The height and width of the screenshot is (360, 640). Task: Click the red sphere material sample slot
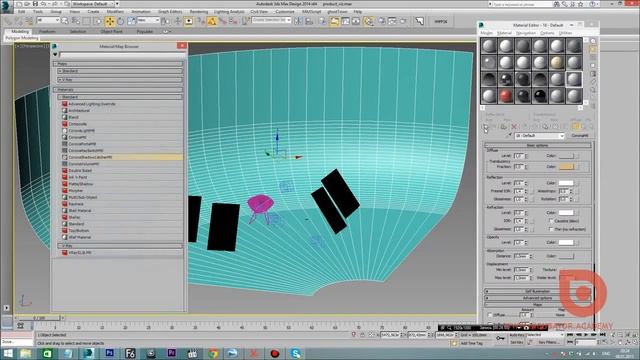click(506, 96)
